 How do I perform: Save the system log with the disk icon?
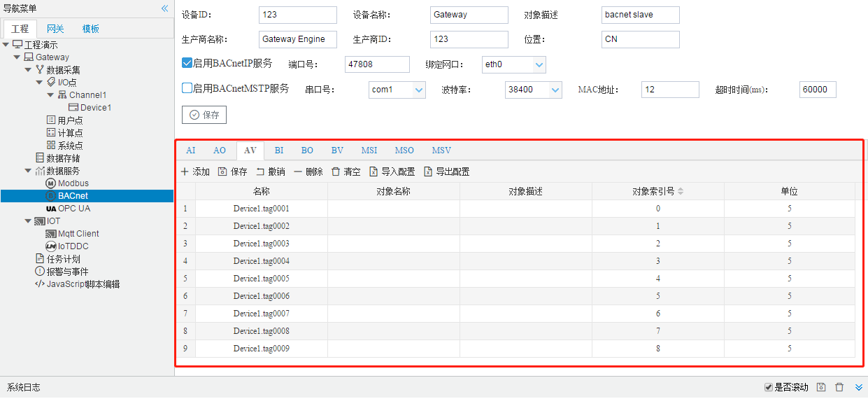click(821, 387)
